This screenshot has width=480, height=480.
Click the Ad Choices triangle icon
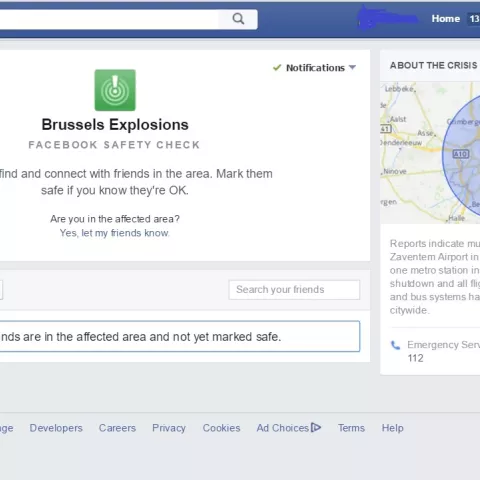pyautogui.click(x=316, y=427)
